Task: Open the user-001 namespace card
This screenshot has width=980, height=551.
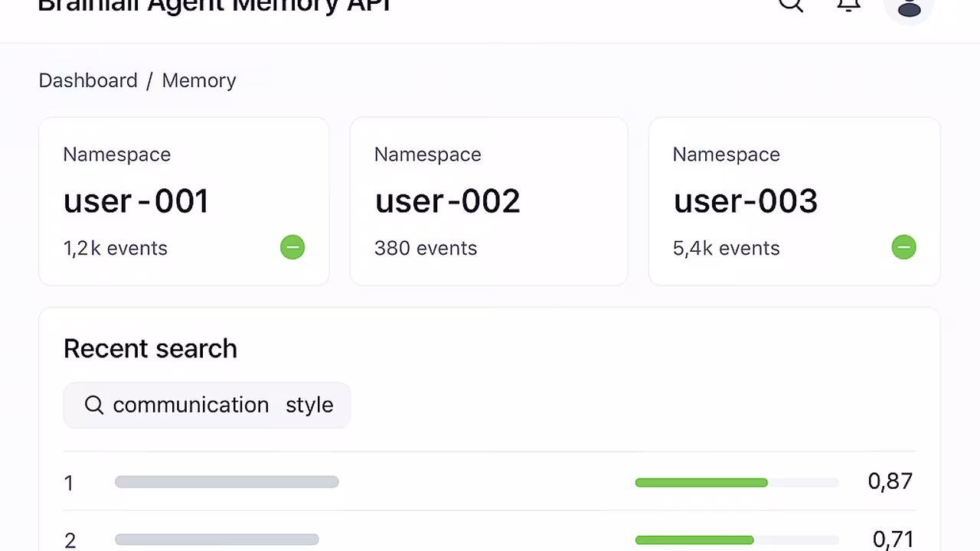Action: [184, 201]
